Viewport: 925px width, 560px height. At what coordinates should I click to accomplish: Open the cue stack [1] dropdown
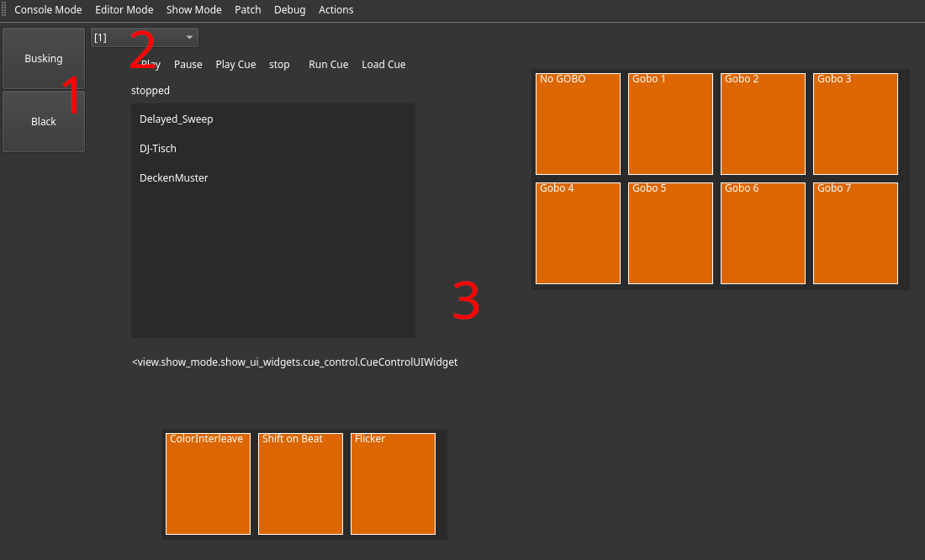tap(143, 37)
